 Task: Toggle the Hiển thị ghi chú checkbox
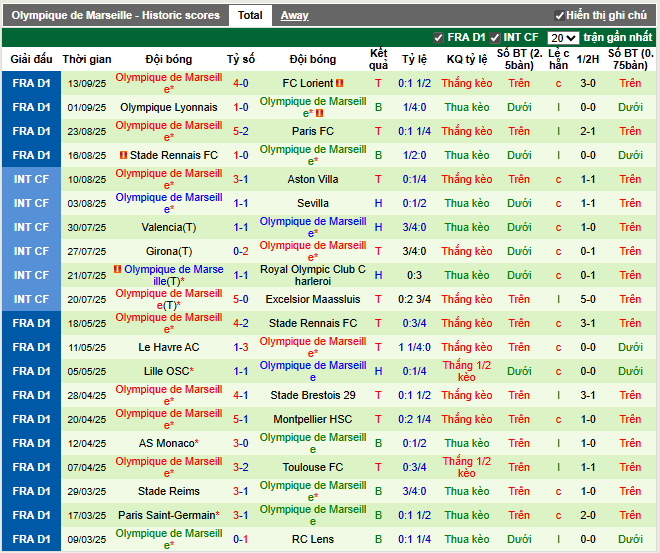(559, 16)
